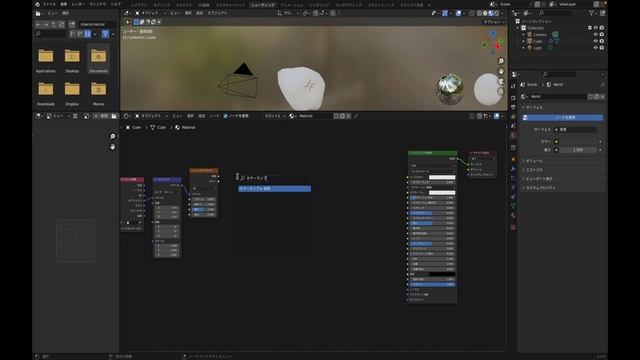Click the image editor pan hand icon

coord(112,147)
